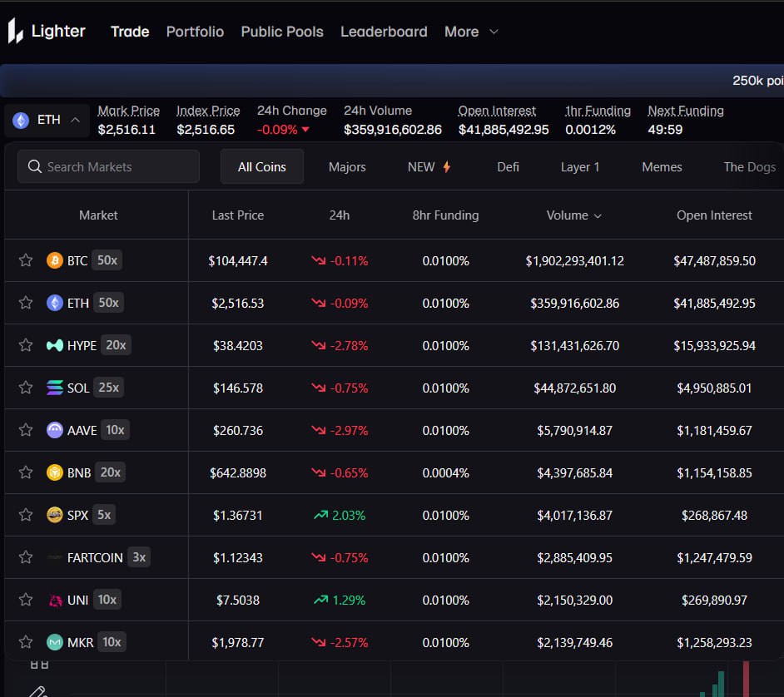Click the Index Price label
784x697 pixels.
(208, 111)
